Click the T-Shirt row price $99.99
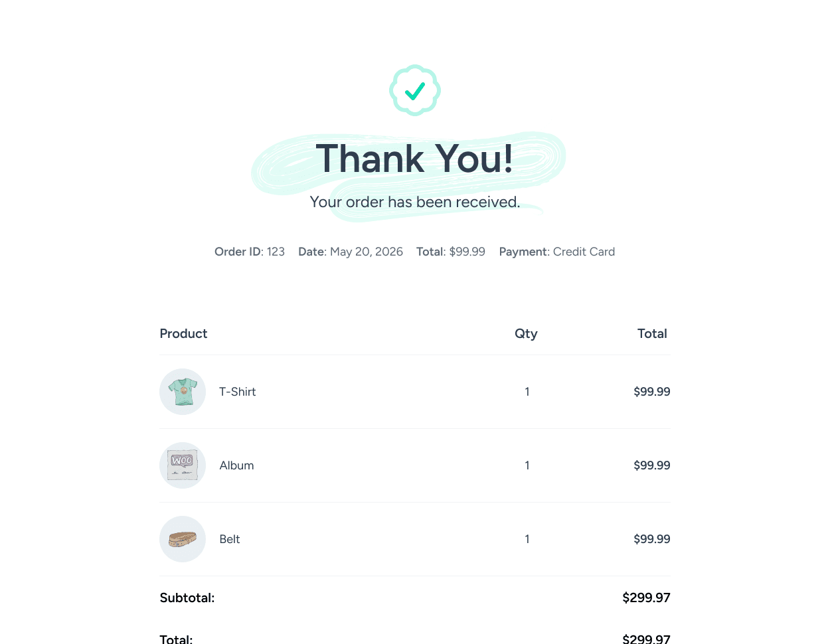This screenshot has width=830, height=644. 651,392
